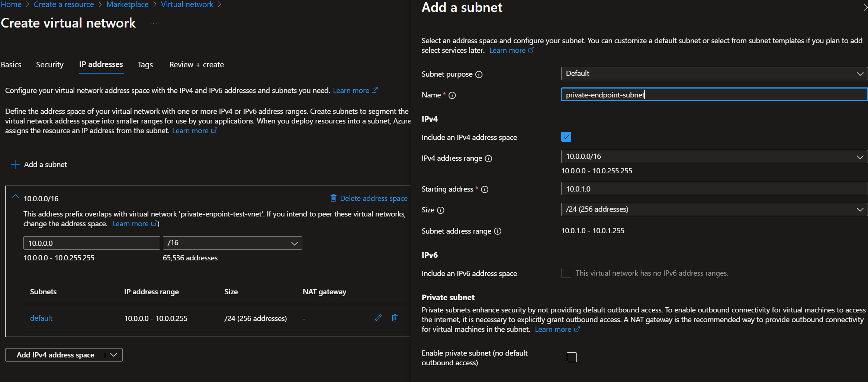Click the info icon next to Size
Image resolution: width=868 pixels, height=382 pixels.
pos(441,210)
